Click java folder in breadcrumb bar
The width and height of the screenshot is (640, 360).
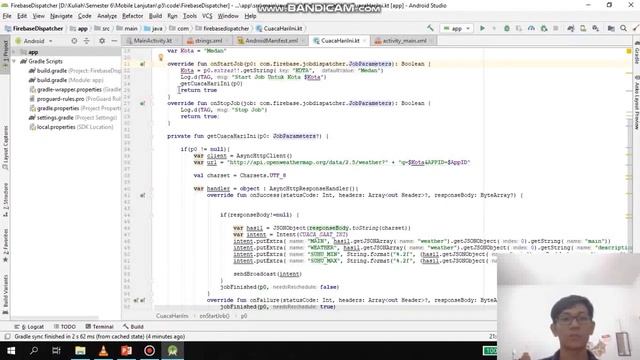(153, 28)
